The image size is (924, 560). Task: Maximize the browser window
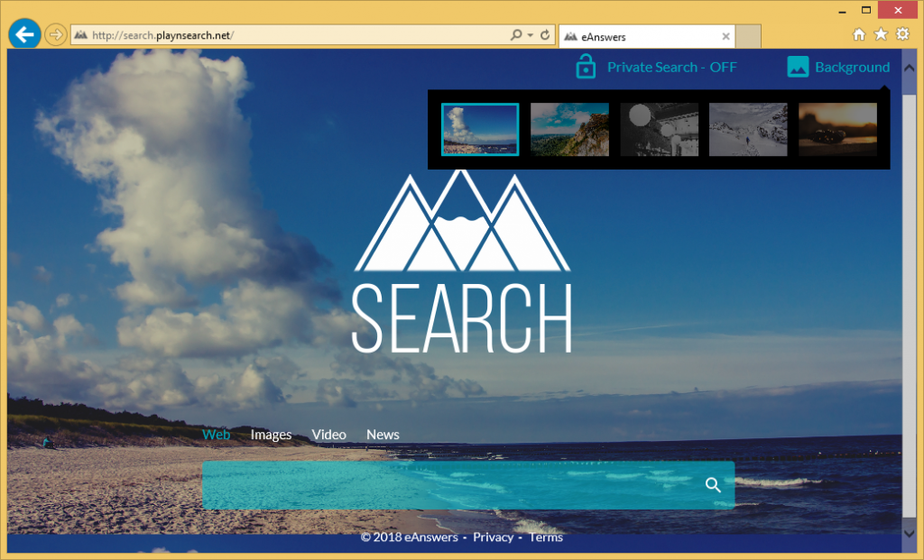click(866, 10)
